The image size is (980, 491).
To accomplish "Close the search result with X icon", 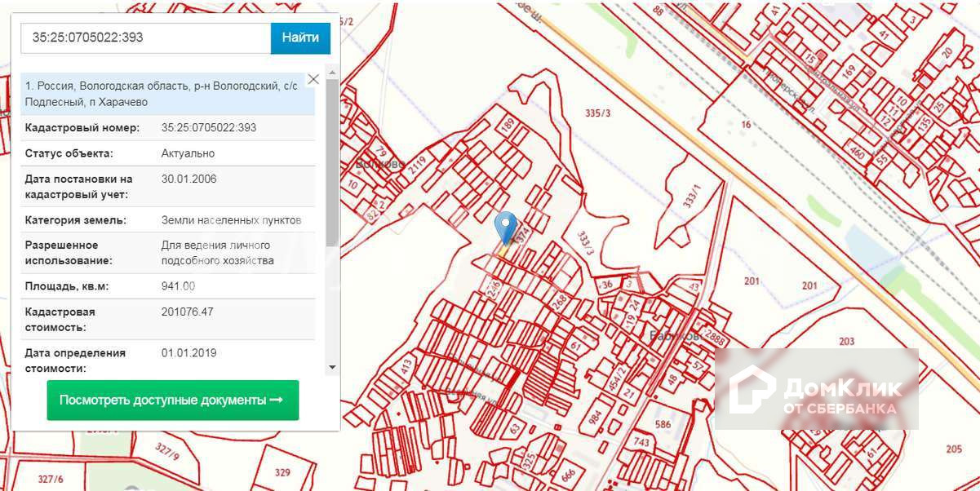I will coord(313,80).
